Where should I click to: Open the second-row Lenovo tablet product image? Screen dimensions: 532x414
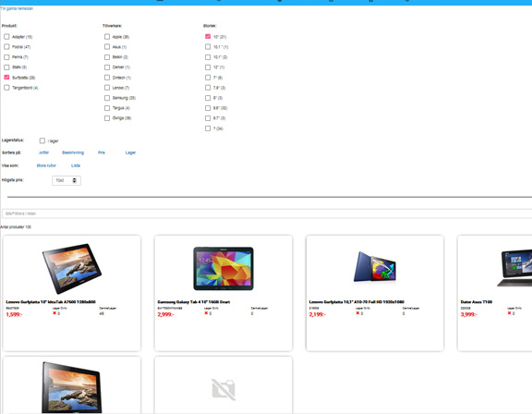click(x=72, y=387)
